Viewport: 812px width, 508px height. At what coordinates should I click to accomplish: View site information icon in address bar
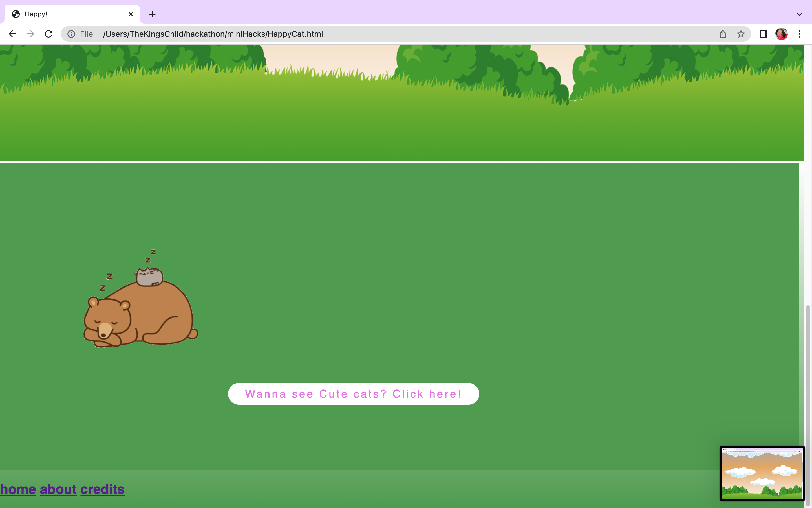(71, 34)
